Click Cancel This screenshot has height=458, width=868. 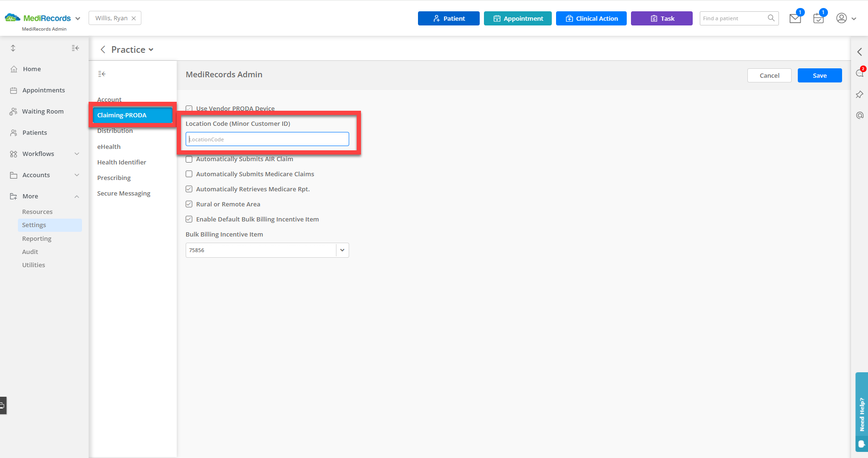(770, 75)
